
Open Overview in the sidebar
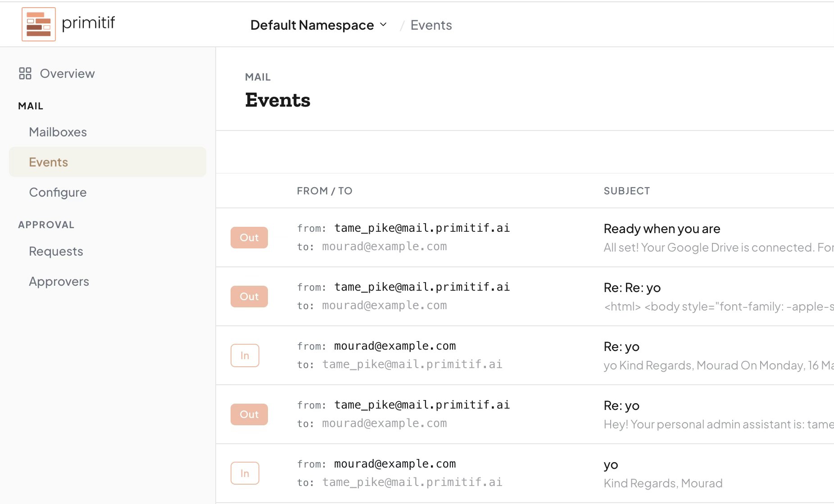(67, 73)
